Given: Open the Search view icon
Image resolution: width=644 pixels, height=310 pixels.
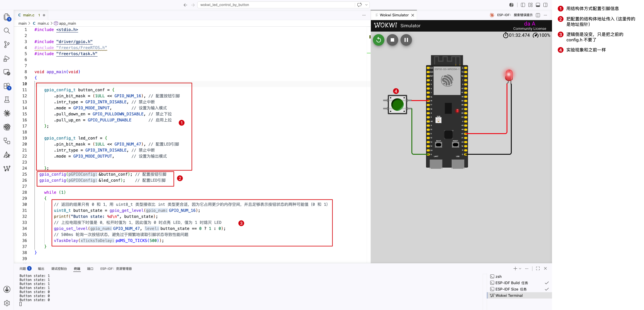Looking at the screenshot, I should pyautogui.click(x=7, y=31).
